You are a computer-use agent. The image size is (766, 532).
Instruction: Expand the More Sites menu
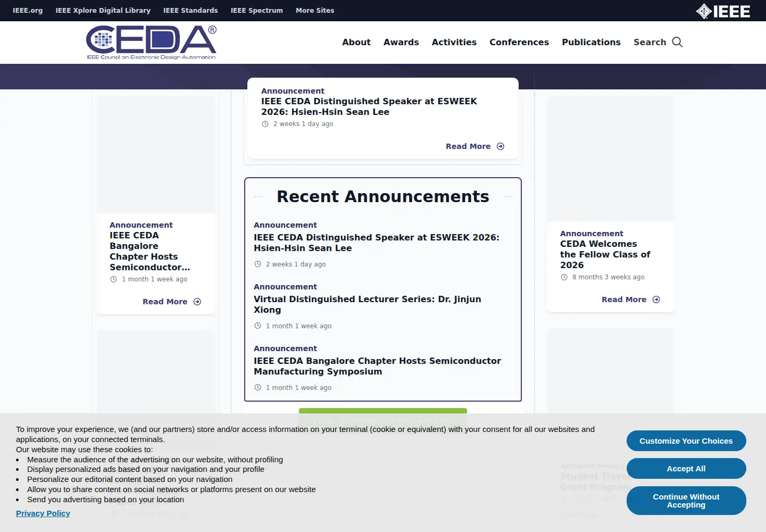(315, 10)
